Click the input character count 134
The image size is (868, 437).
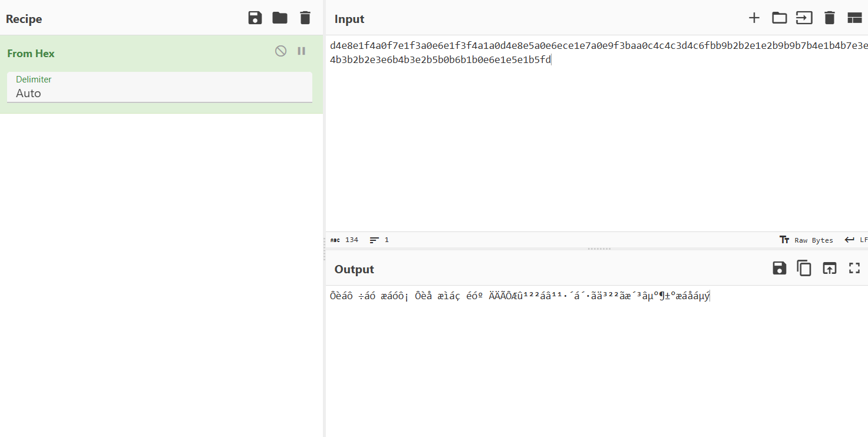345,240
